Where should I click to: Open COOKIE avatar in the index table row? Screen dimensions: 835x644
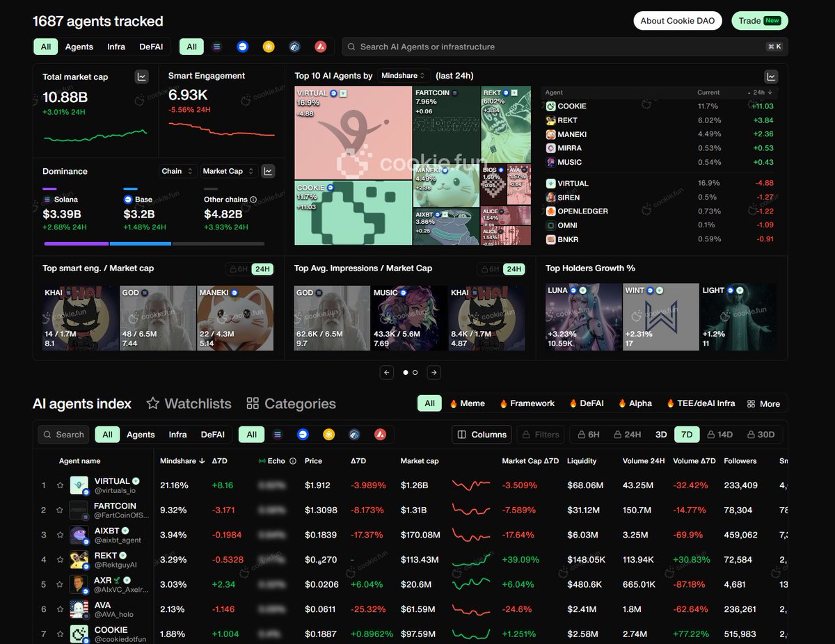point(79,634)
